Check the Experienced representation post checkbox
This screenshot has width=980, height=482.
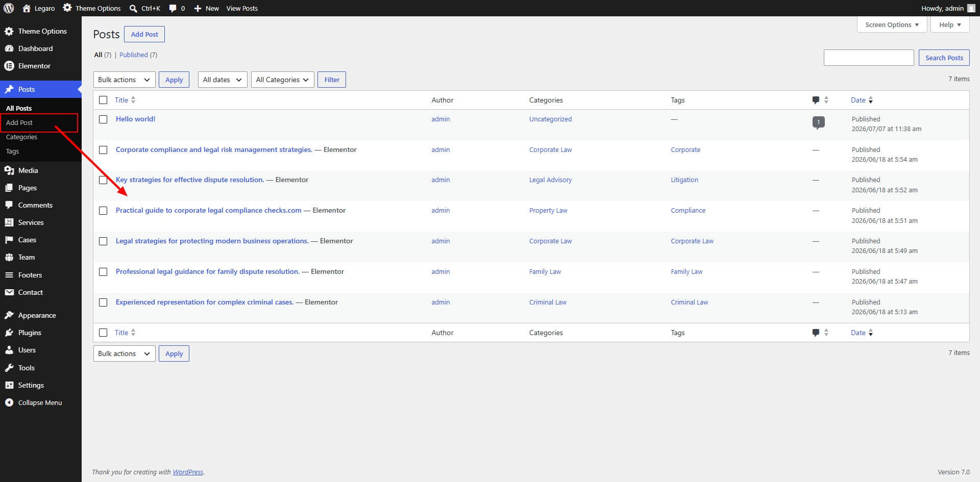click(x=103, y=302)
